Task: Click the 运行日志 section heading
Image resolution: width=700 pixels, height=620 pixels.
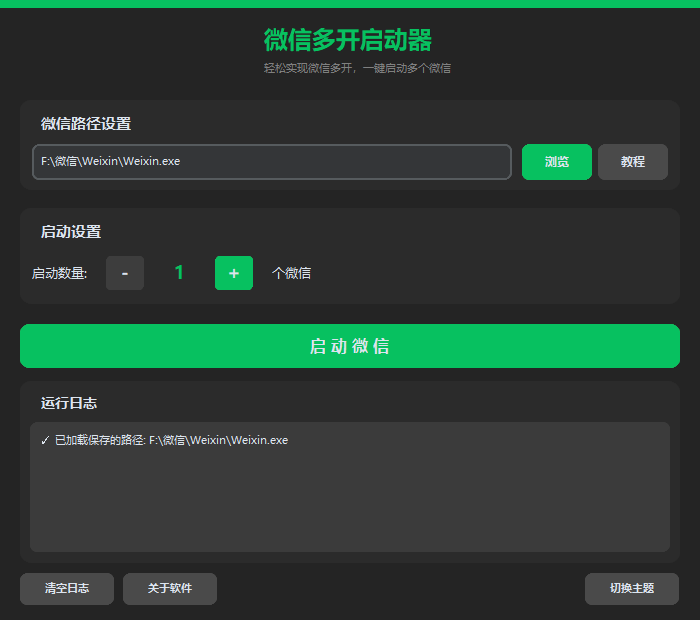Action: [69, 403]
